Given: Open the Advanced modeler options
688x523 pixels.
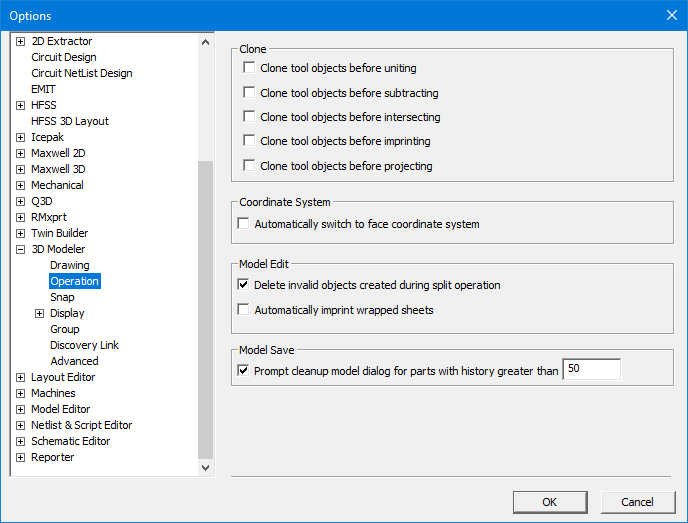Looking at the screenshot, I should coord(74,361).
